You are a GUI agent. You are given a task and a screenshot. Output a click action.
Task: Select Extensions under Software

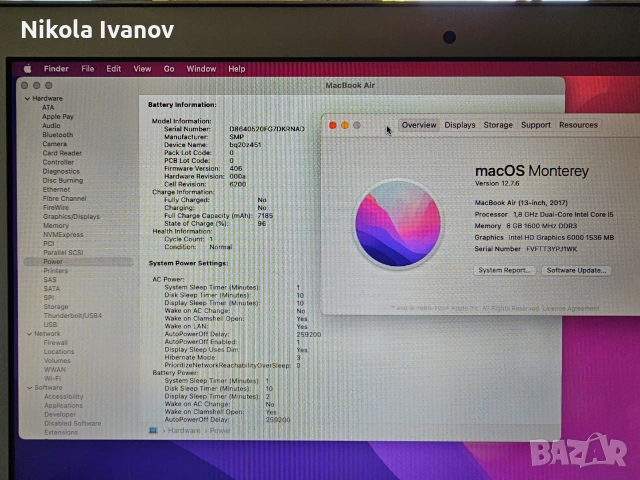61,433
